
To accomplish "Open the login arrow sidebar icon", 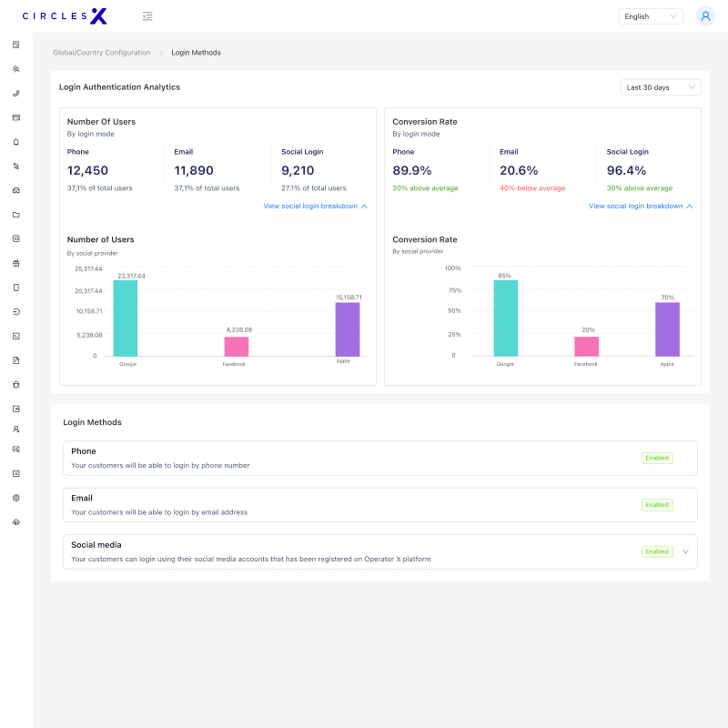I will point(16,311).
